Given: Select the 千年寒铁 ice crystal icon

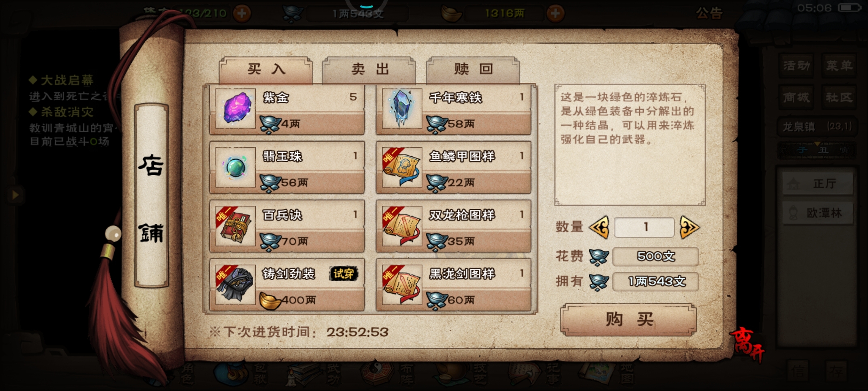Looking at the screenshot, I should pos(402,109).
